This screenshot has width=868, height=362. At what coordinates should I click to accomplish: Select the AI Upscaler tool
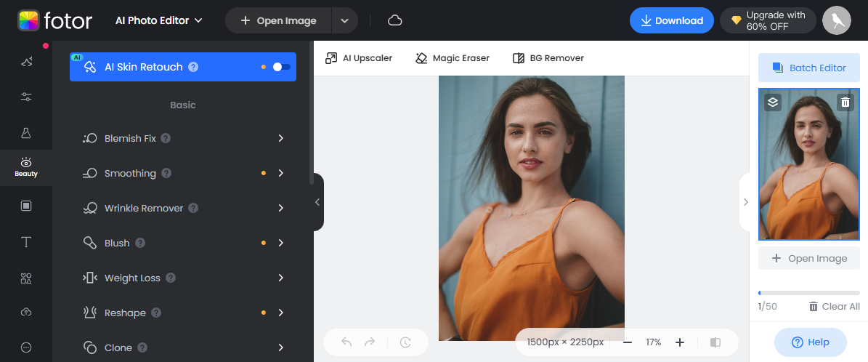(359, 58)
